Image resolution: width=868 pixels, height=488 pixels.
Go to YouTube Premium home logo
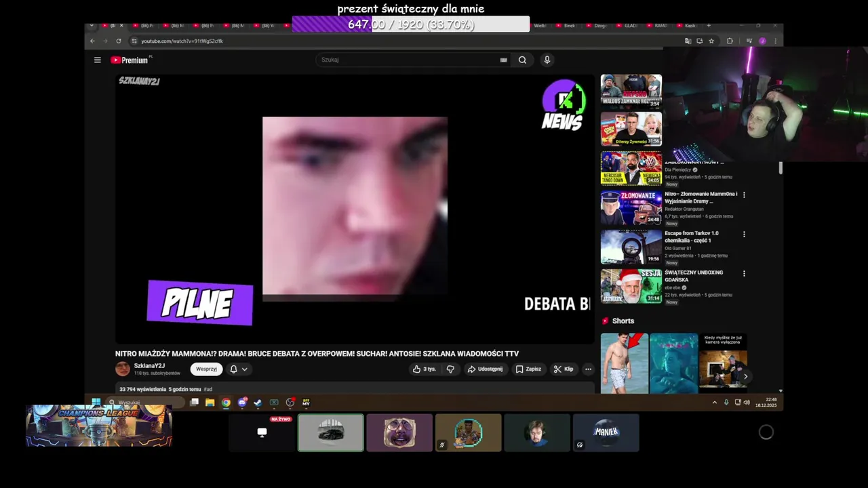(x=130, y=60)
